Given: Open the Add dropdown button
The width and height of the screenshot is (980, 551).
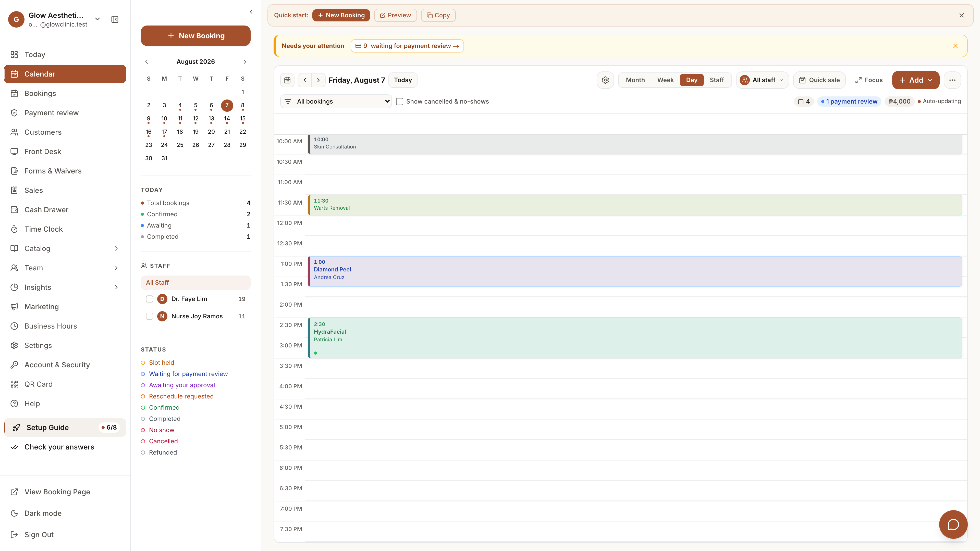Looking at the screenshot, I should point(915,80).
